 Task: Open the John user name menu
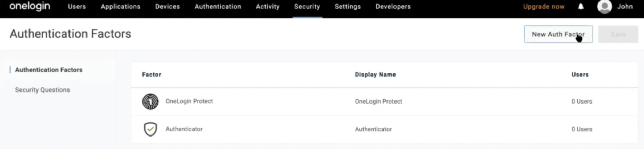(625, 7)
